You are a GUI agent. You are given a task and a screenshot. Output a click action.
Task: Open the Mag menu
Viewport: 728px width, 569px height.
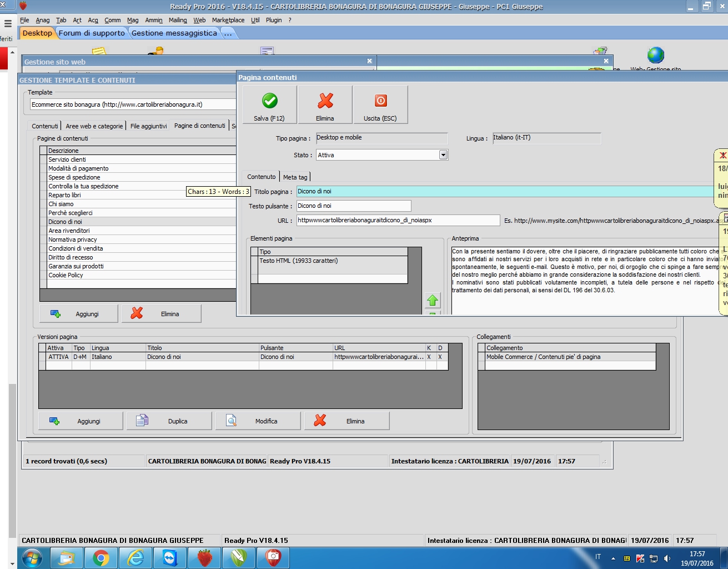point(133,20)
